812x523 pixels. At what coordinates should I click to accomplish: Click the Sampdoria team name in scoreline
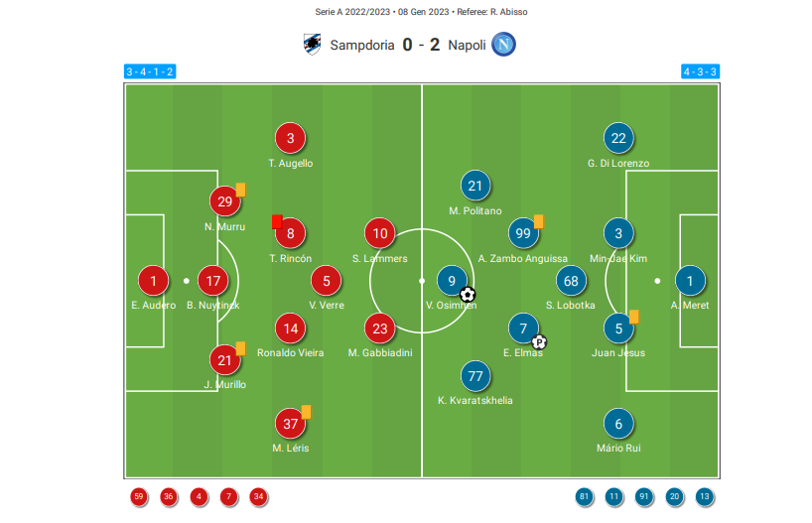[362, 45]
